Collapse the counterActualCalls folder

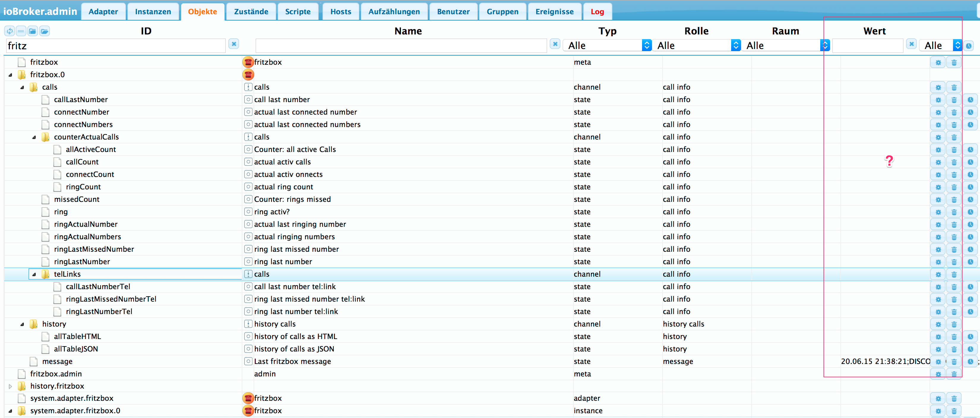coord(34,137)
